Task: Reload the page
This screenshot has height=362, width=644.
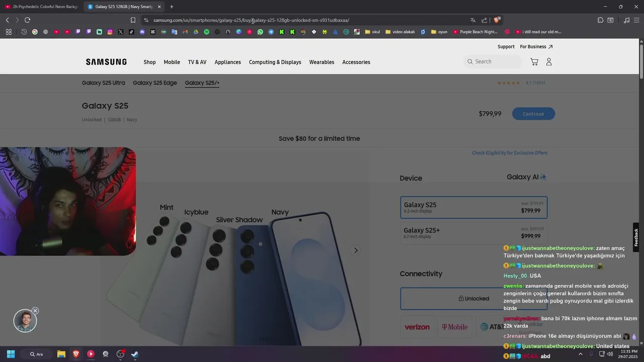Action: 27,20
